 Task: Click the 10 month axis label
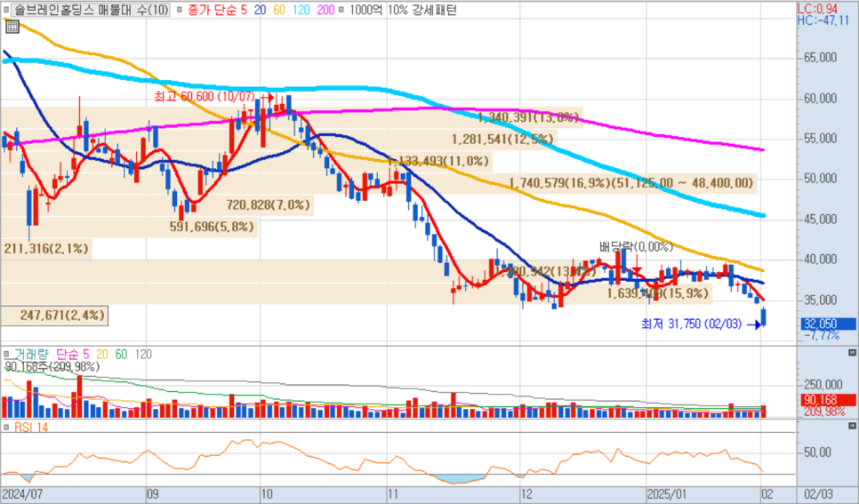[267, 494]
